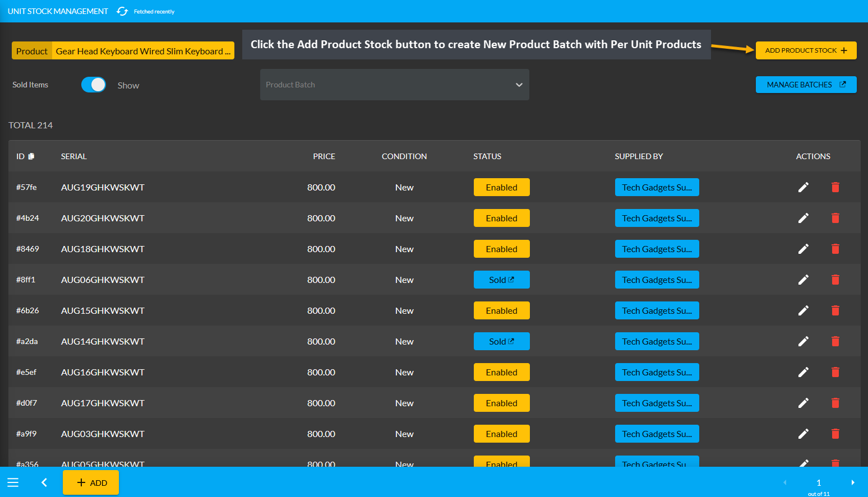
Task: Edit row AUG15GHKWSKWT with pencil icon
Action: (x=804, y=310)
